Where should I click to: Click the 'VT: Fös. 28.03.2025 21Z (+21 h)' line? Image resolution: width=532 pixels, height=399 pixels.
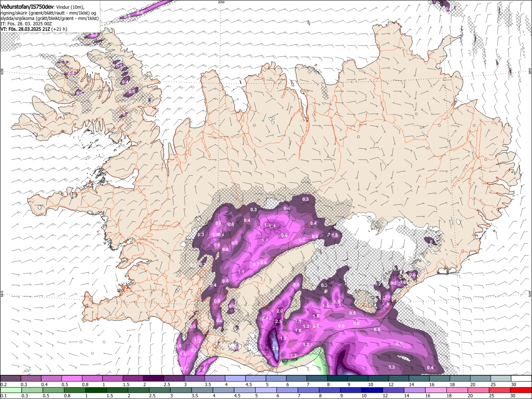pos(34,29)
